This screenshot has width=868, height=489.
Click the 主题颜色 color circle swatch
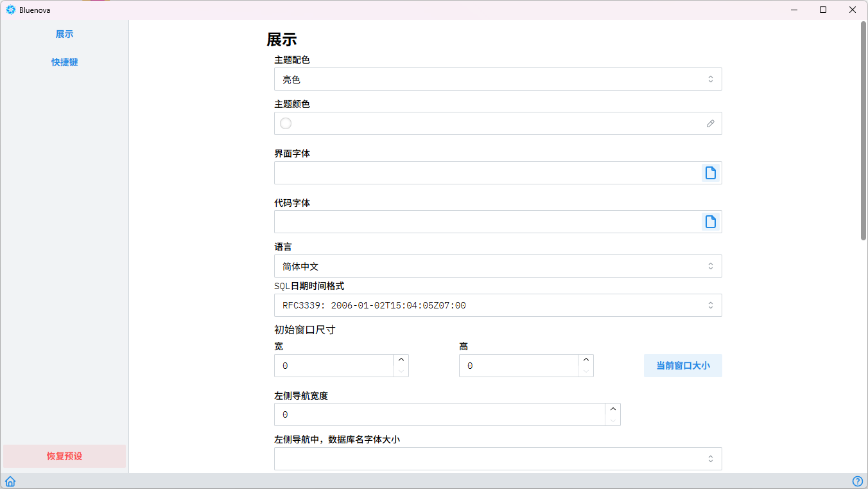286,123
